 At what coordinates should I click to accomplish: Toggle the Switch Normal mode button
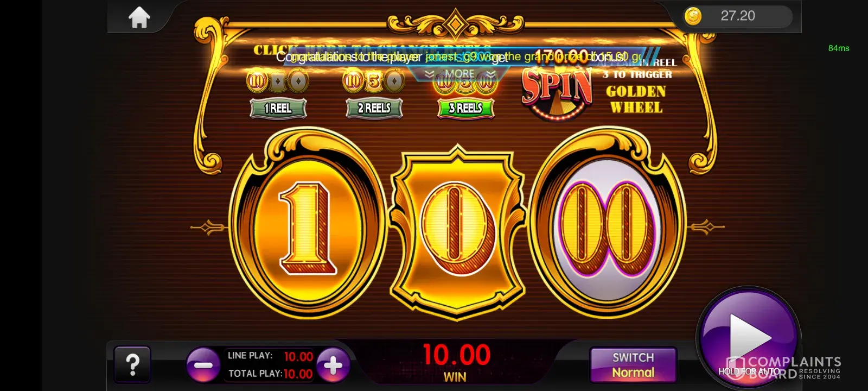(633, 365)
